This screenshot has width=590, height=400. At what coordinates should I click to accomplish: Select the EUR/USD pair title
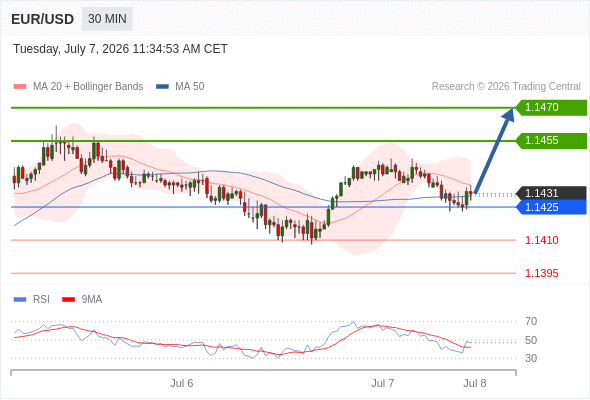pyautogui.click(x=43, y=19)
